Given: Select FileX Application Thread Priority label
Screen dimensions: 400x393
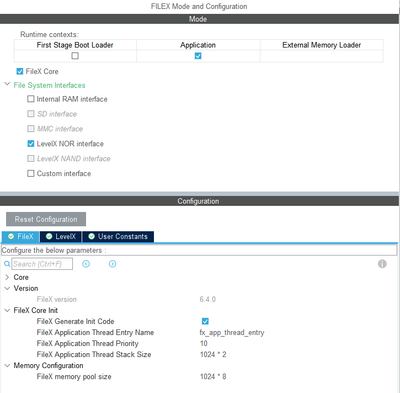Looking at the screenshot, I should (x=87, y=343).
